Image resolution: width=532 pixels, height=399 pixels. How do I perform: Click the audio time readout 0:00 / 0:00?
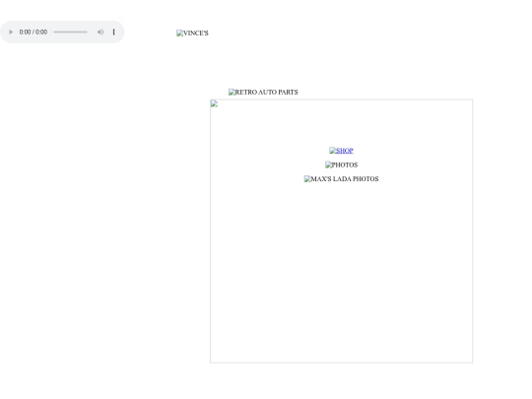tap(33, 32)
